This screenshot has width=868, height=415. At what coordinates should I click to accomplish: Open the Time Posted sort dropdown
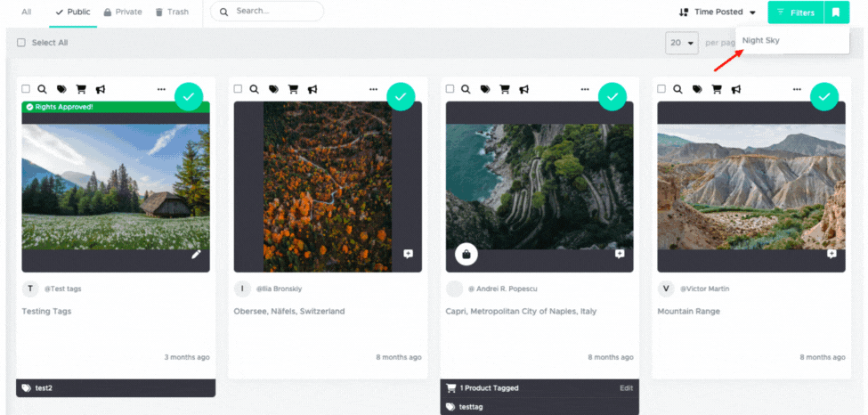(x=718, y=12)
